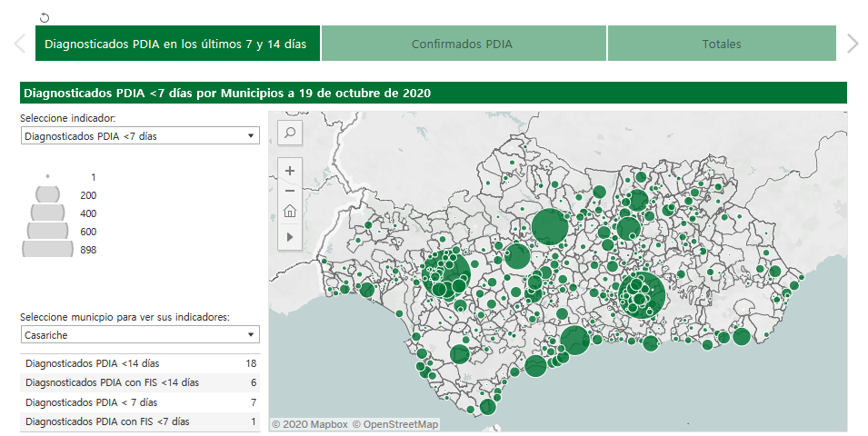
Task: Go to the next tab with right chevron
Action: (x=852, y=44)
